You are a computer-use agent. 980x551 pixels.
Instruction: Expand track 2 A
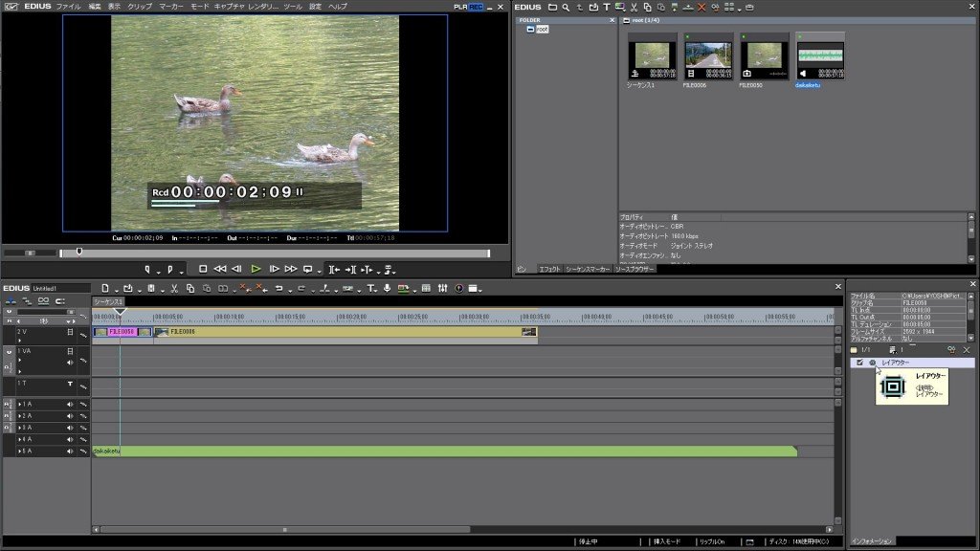tap(19, 416)
